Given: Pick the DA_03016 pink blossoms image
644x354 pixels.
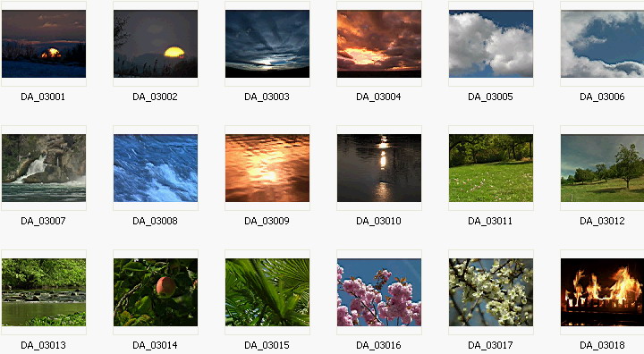Looking at the screenshot, I should coord(379,292).
